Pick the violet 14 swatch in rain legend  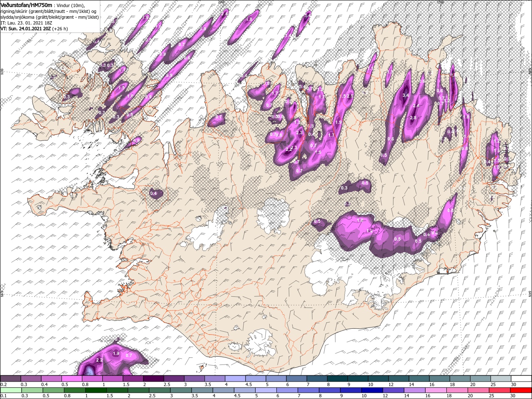click(414, 390)
